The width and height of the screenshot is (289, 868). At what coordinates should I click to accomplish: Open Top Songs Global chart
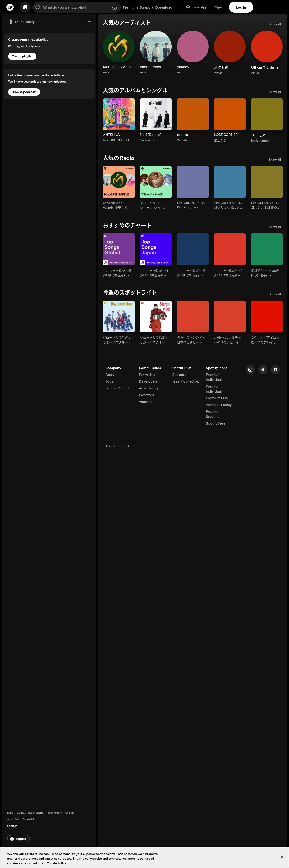(119, 249)
